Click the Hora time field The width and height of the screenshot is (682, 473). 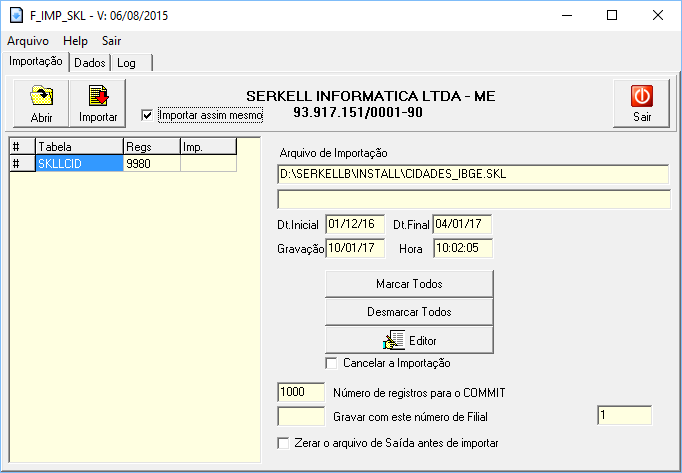(x=463, y=248)
